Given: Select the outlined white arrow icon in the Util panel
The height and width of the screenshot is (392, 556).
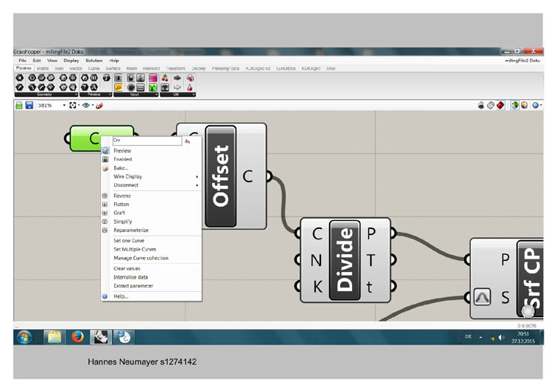Looking at the screenshot, I should [177, 87].
